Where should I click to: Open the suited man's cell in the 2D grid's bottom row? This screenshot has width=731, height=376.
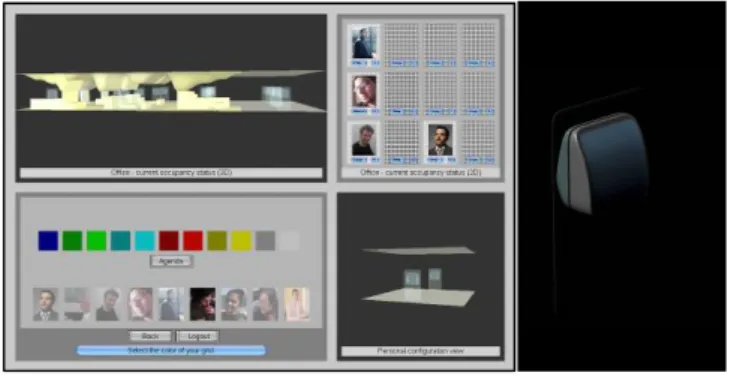pyautogui.click(x=441, y=142)
